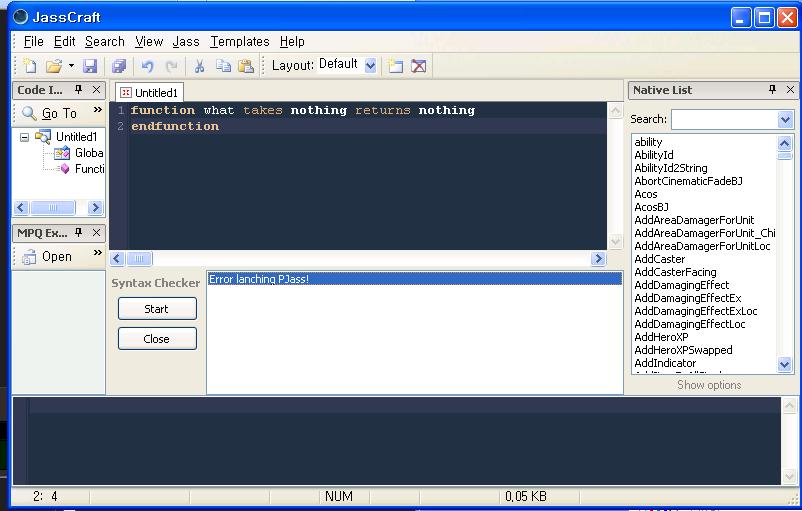
Task: Click the Open folder toolbar icon
Action: point(54,66)
